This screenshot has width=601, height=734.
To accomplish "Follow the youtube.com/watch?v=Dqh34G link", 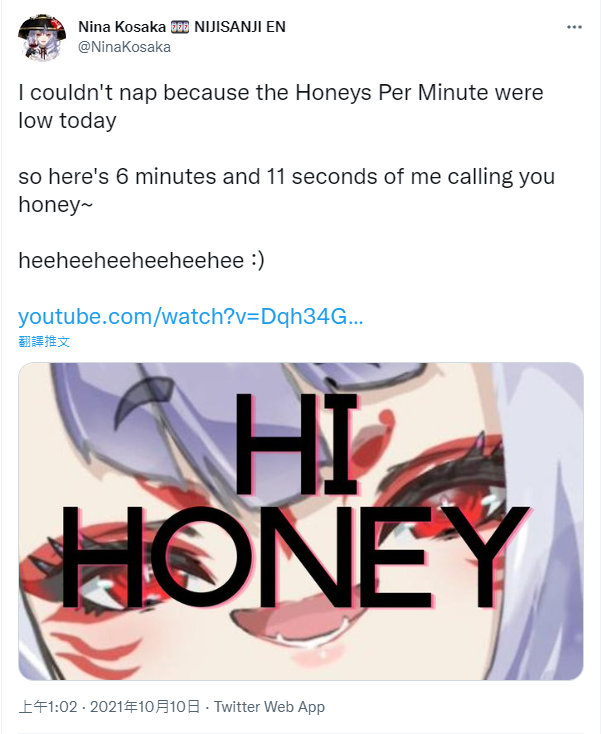I will 191,316.
